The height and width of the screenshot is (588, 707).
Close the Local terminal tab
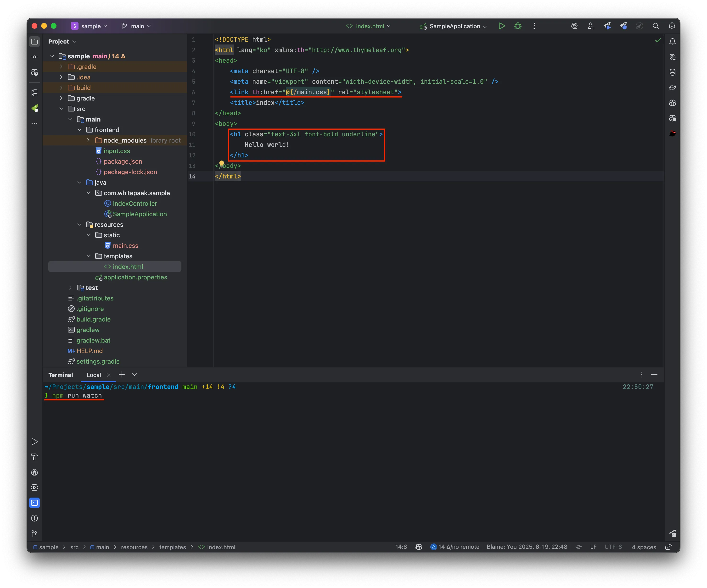(x=108, y=375)
